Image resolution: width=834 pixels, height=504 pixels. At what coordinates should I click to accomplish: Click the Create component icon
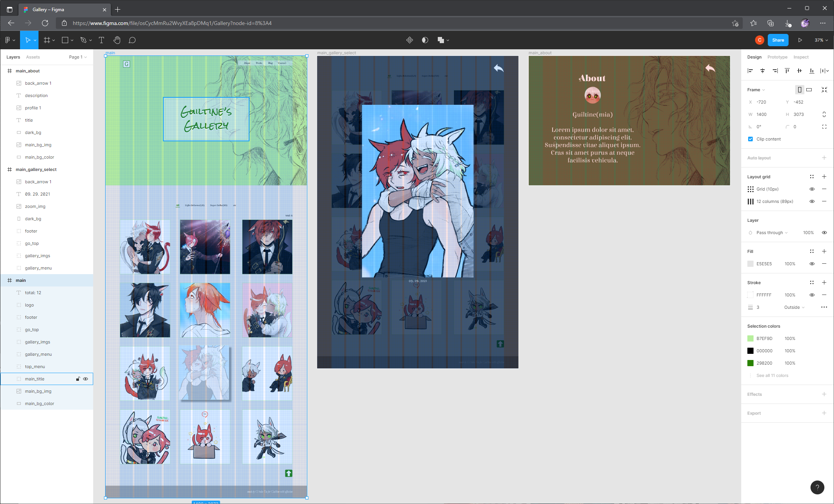[409, 40]
